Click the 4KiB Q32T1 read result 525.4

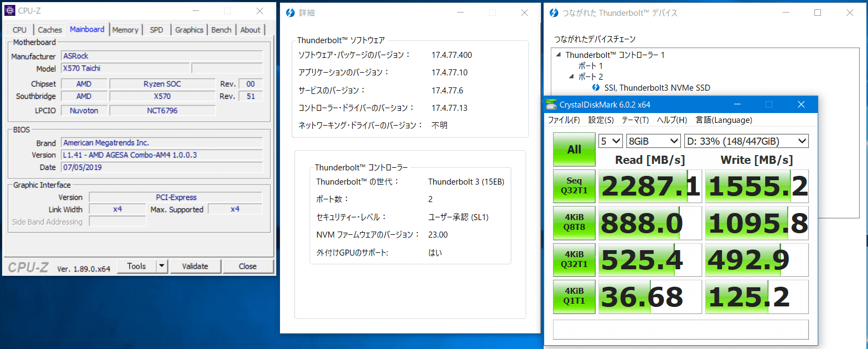pos(650,260)
